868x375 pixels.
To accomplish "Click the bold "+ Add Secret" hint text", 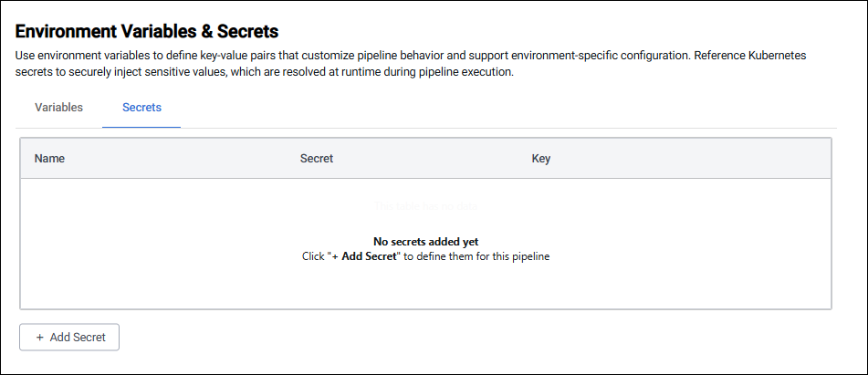I will (x=363, y=256).
